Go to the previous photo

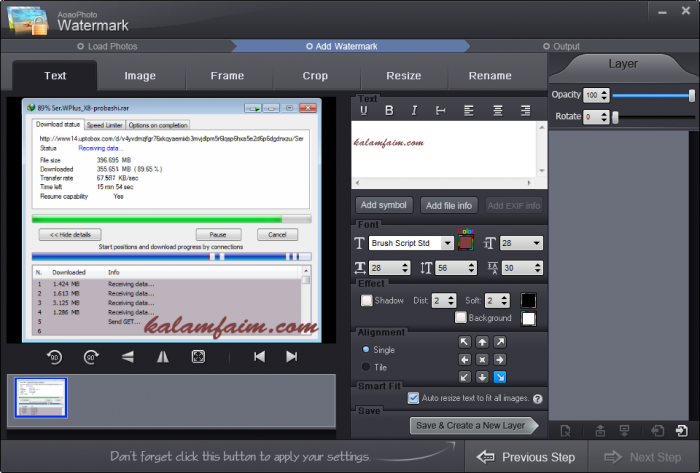pos(259,357)
